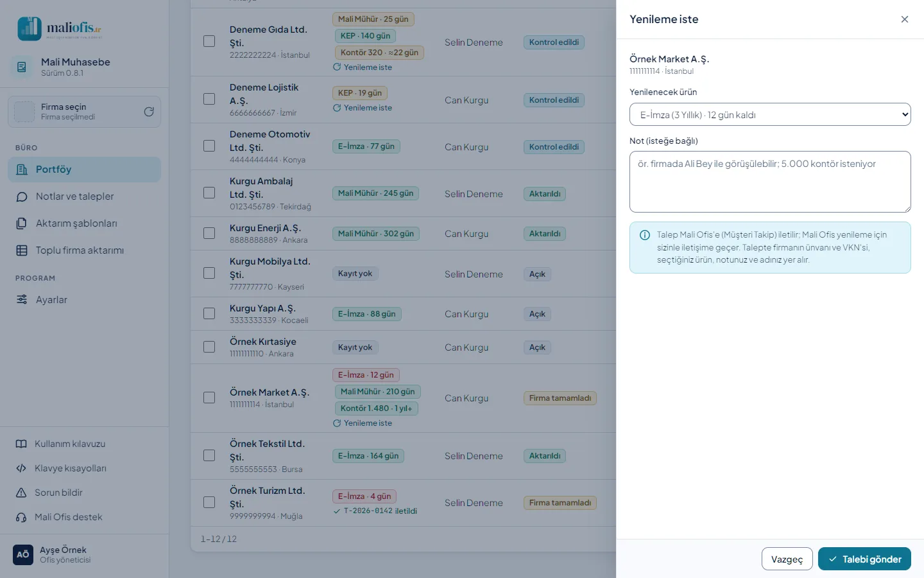The width and height of the screenshot is (924, 578).
Task: Click the Mali Ofis destek headset icon
Action: pyautogui.click(x=21, y=517)
